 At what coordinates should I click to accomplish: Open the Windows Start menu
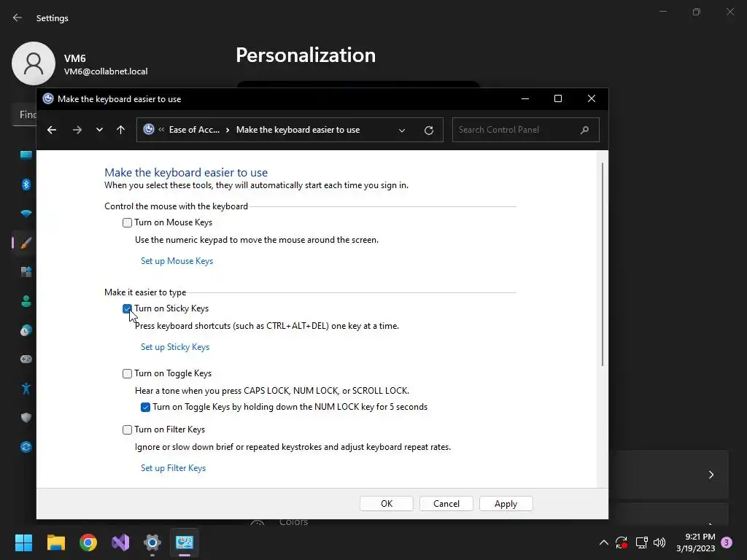tap(23, 542)
